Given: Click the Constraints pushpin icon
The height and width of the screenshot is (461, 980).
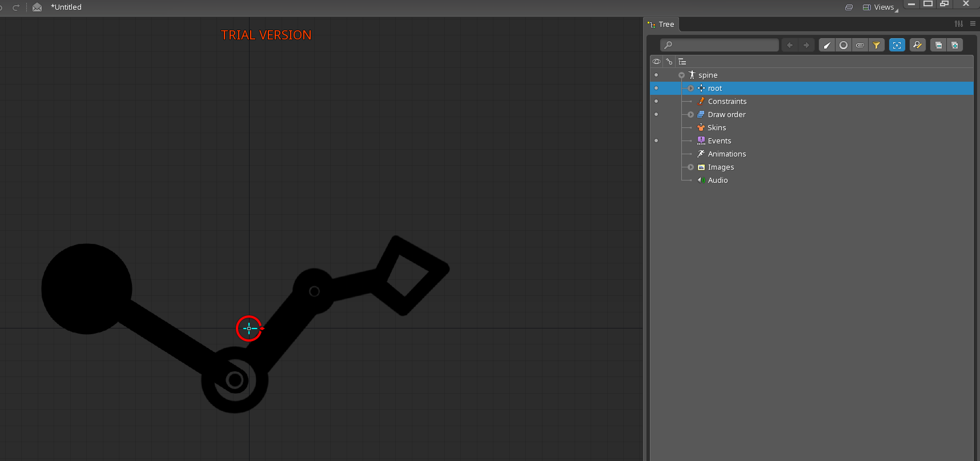Looking at the screenshot, I should pyautogui.click(x=701, y=101).
